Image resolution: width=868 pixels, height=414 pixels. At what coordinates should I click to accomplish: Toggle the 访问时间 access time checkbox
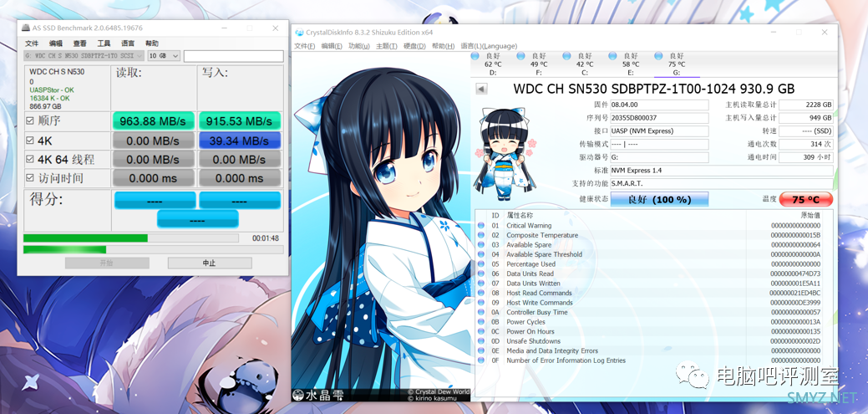[30, 178]
